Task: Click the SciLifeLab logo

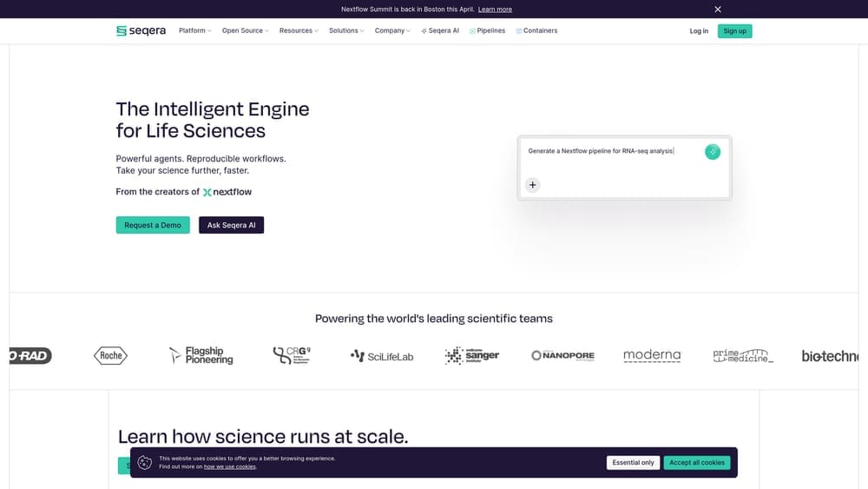Action: (382, 356)
